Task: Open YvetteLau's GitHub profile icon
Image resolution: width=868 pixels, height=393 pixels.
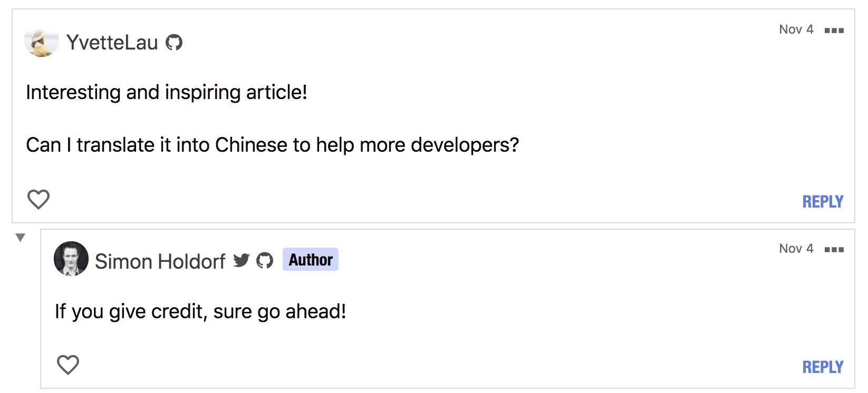Action: pyautogui.click(x=174, y=42)
